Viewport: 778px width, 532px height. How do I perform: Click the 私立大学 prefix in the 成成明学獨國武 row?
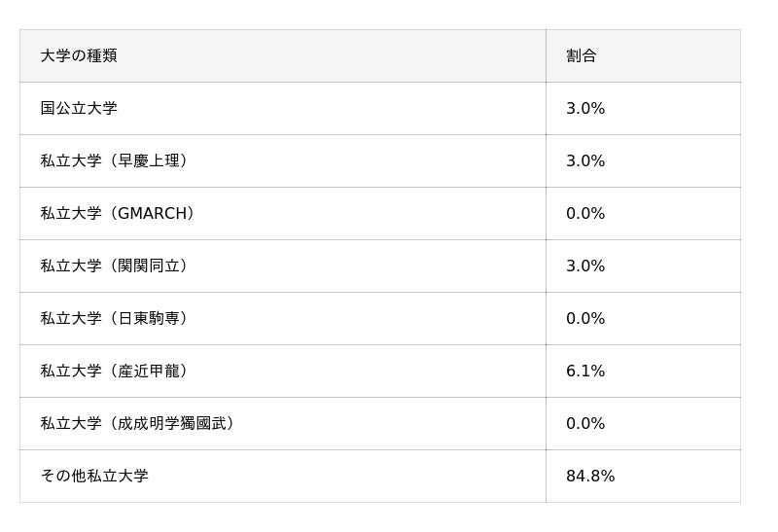click(x=71, y=424)
